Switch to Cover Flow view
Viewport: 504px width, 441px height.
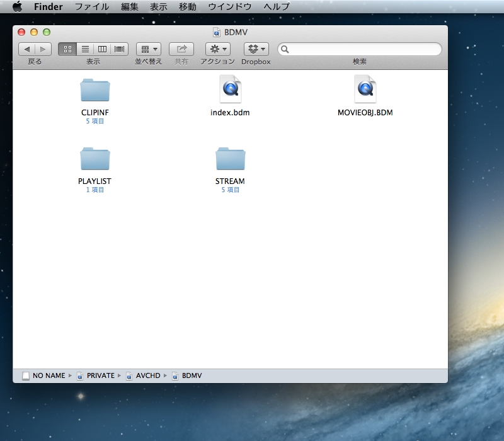tap(120, 49)
